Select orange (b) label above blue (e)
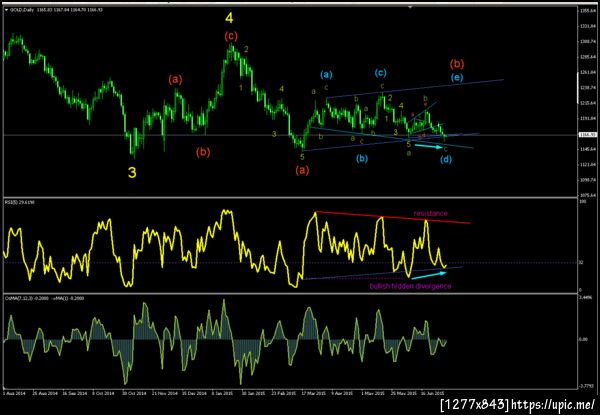Image resolution: width=600 pixels, height=415 pixels. click(457, 63)
